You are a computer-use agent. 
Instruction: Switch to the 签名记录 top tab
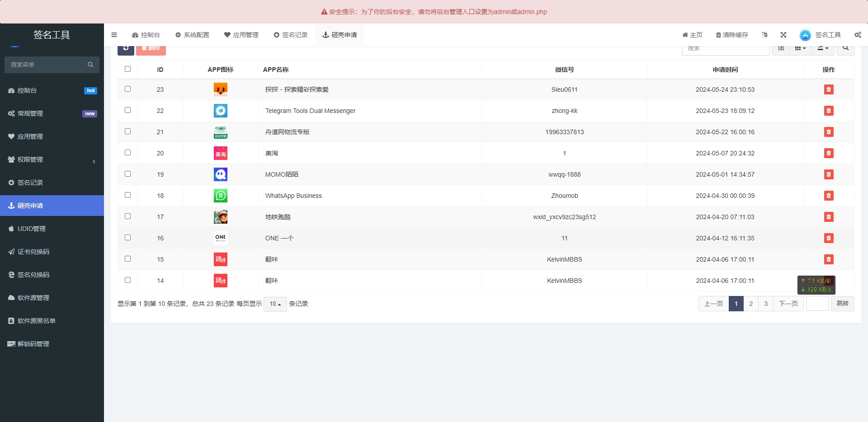pos(291,35)
